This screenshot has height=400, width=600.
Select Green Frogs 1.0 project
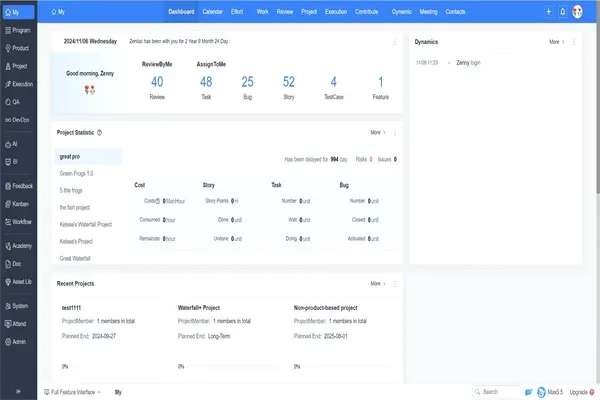76,173
